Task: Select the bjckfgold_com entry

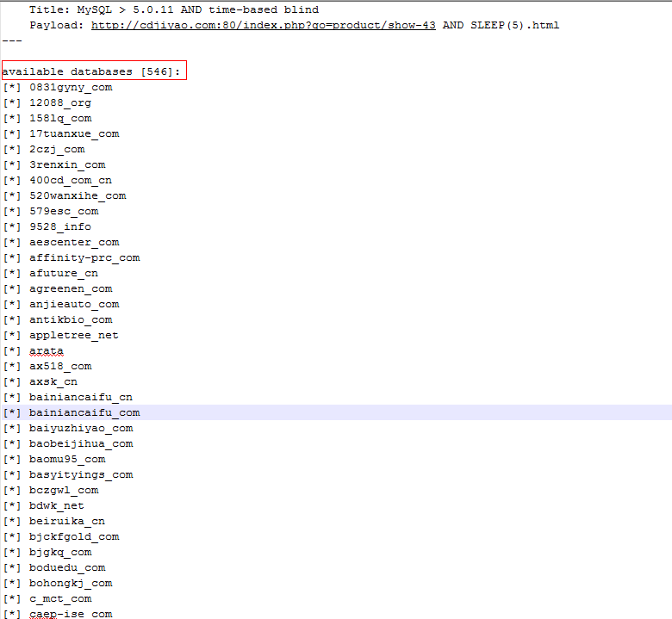Action: 74,536
